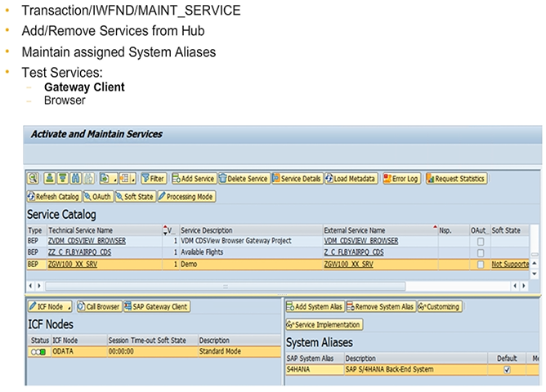Click the Add Service button

coord(193,179)
